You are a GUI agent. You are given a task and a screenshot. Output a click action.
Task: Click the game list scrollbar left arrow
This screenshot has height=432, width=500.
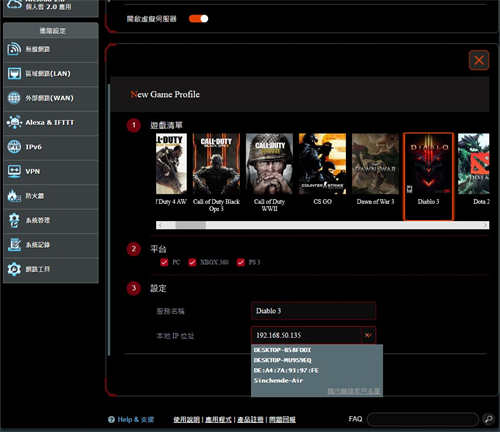click(x=160, y=225)
